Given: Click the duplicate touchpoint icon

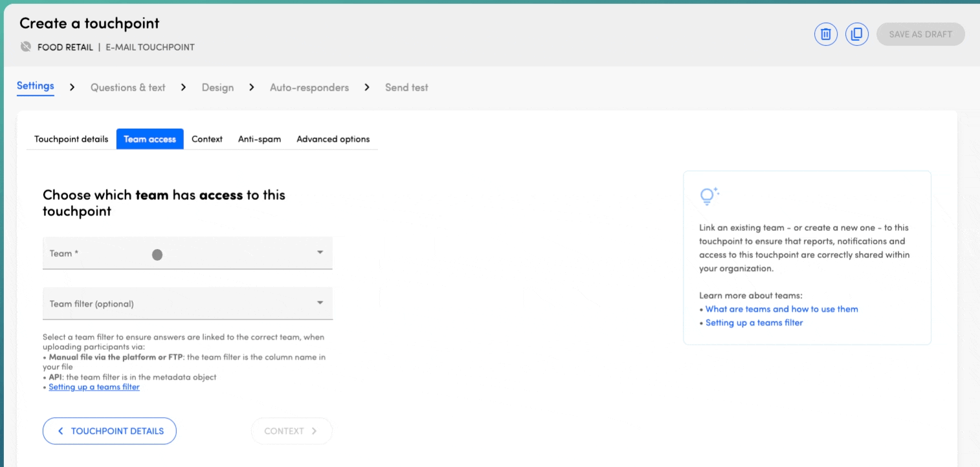Looking at the screenshot, I should [x=856, y=34].
